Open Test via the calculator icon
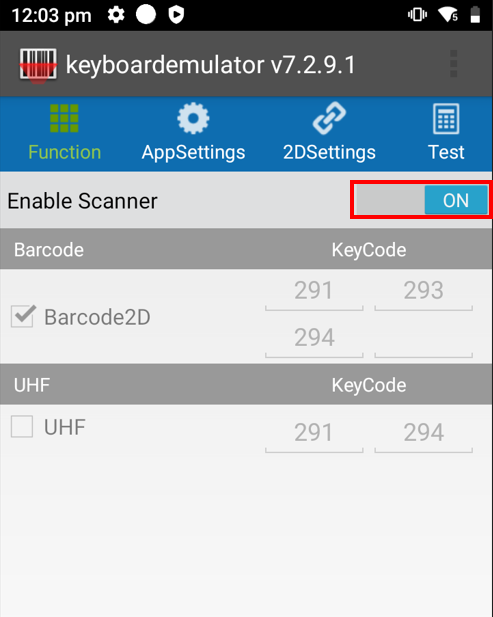This screenshot has height=617, width=493. (x=446, y=118)
